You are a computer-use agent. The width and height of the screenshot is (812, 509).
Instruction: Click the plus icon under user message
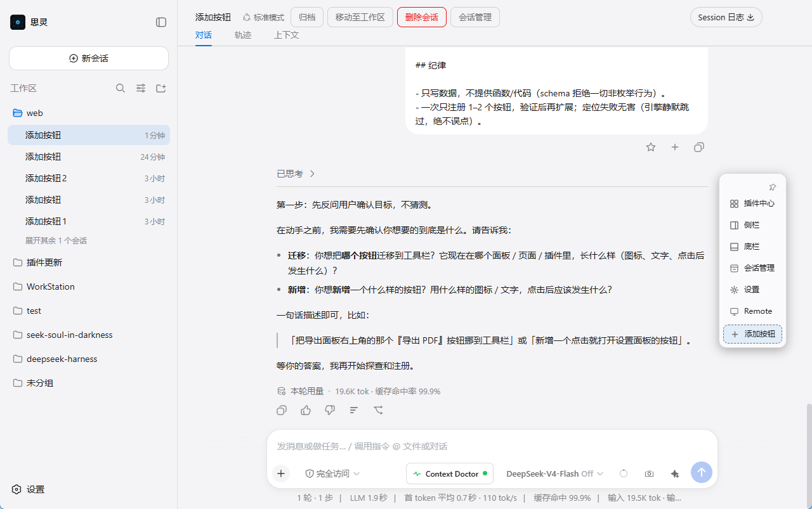coord(675,147)
